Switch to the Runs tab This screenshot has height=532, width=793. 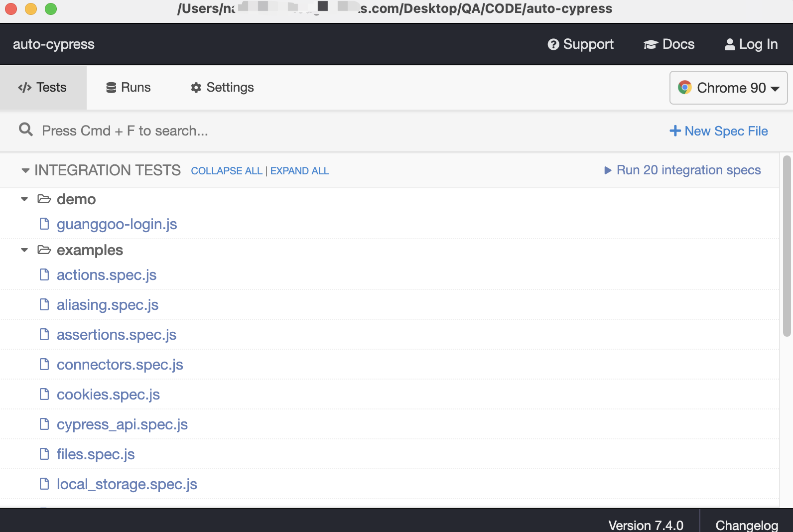pyautogui.click(x=129, y=88)
